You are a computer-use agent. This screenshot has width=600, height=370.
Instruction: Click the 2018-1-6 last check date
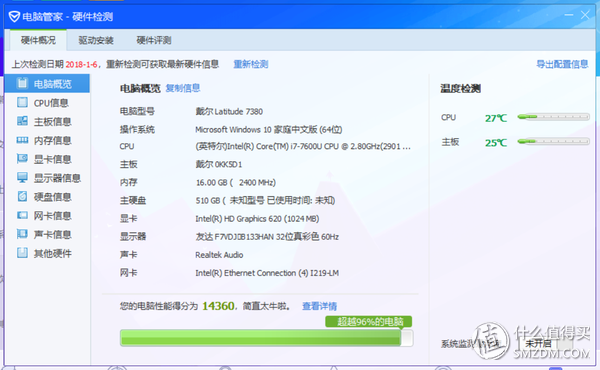click(x=81, y=64)
